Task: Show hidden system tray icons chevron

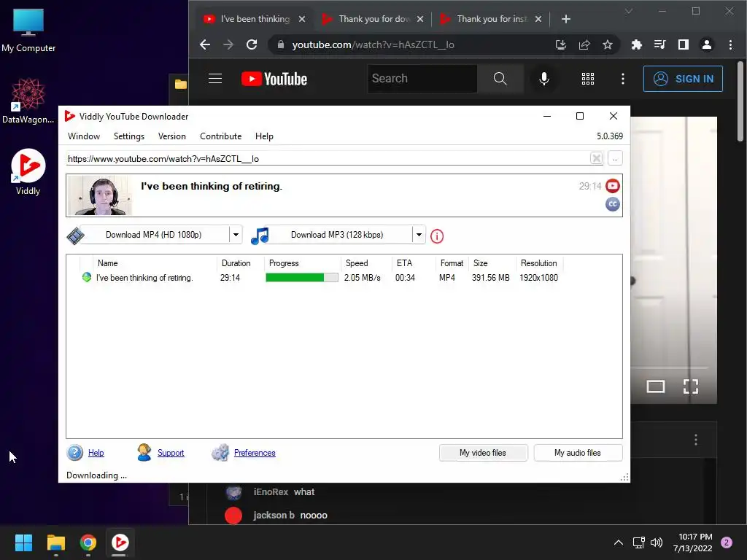Action: pyautogui.click(x=618, y=542)
